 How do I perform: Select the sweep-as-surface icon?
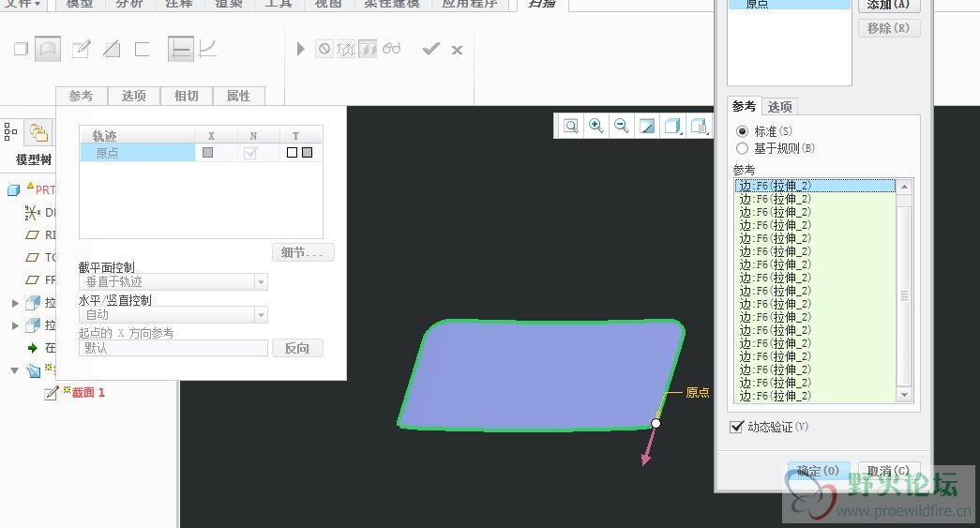(x=48, y=49)
